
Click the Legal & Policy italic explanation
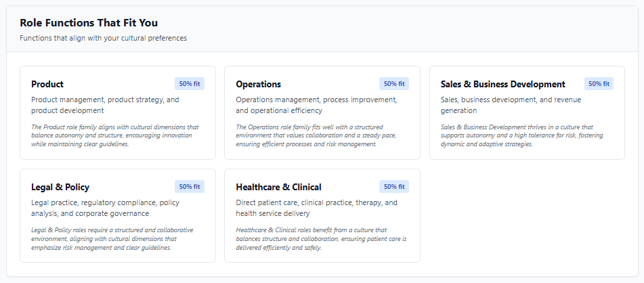[115, 238]
